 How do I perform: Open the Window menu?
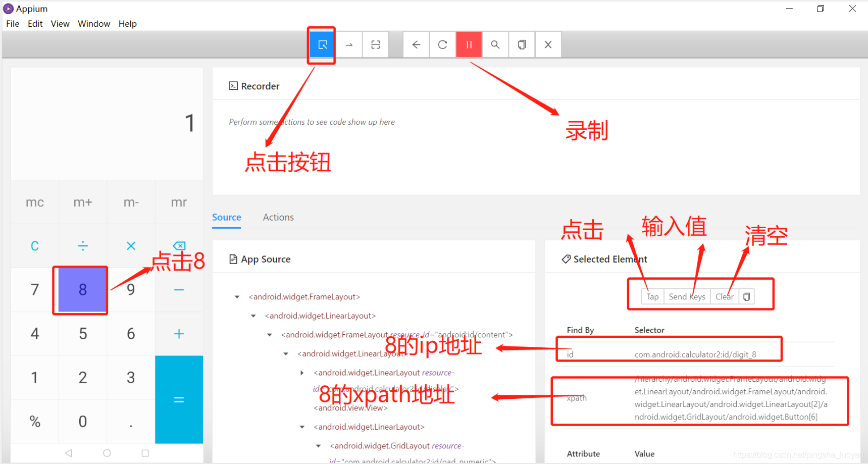click(x=94, y=24)
